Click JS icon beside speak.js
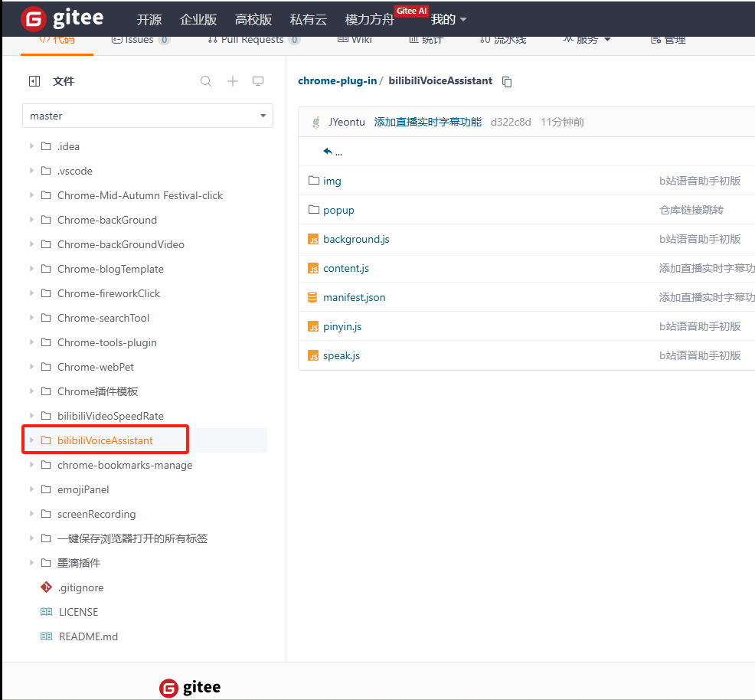 (313, 356)
